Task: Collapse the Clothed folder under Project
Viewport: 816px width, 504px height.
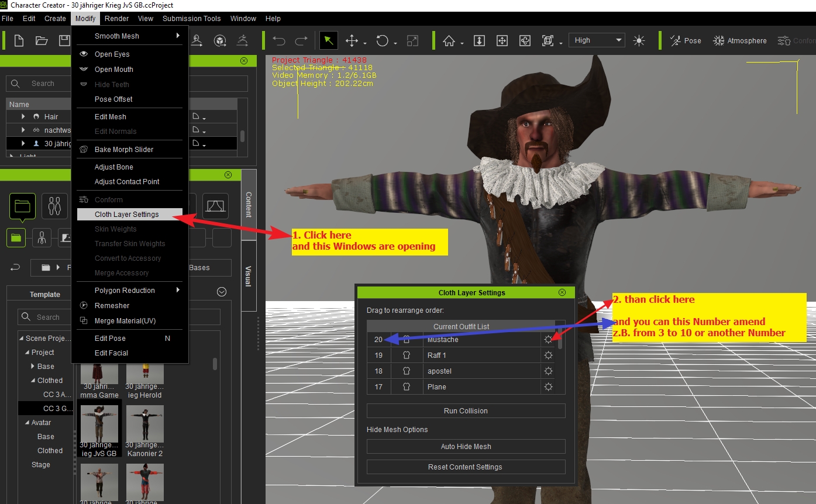Action: pos(33,380)
